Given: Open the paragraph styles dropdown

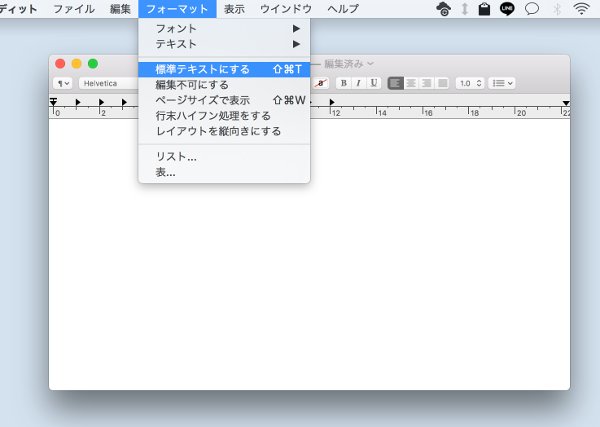Looking at the screenshot, I should 63,83.
